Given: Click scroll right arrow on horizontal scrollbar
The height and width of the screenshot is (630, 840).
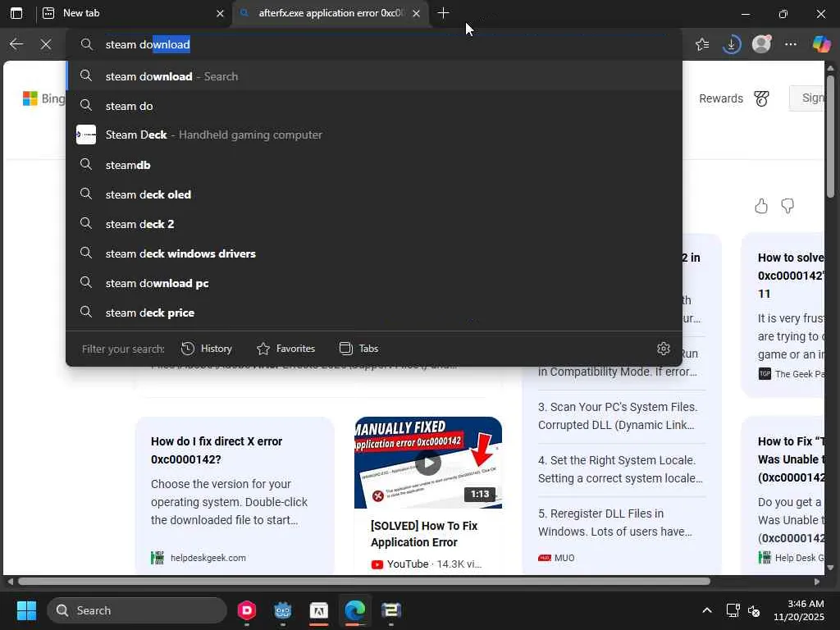Looking at the screenshot, I should click(x=816, y=582).
